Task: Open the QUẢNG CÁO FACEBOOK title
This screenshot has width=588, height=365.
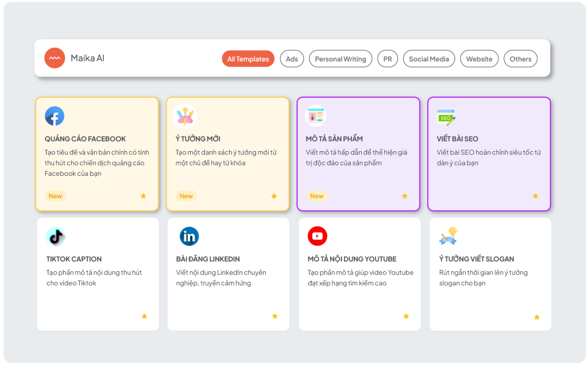Action: (85, 139)
